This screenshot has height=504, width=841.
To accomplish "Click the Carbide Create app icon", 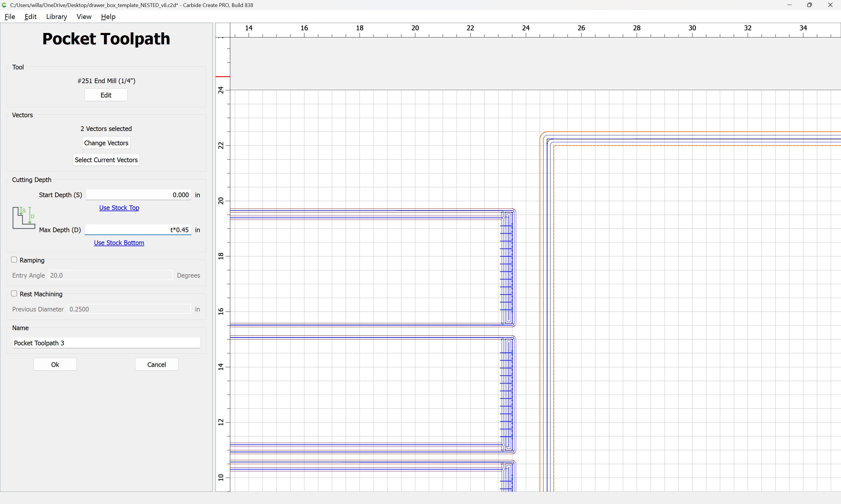I will click(4, 5).
